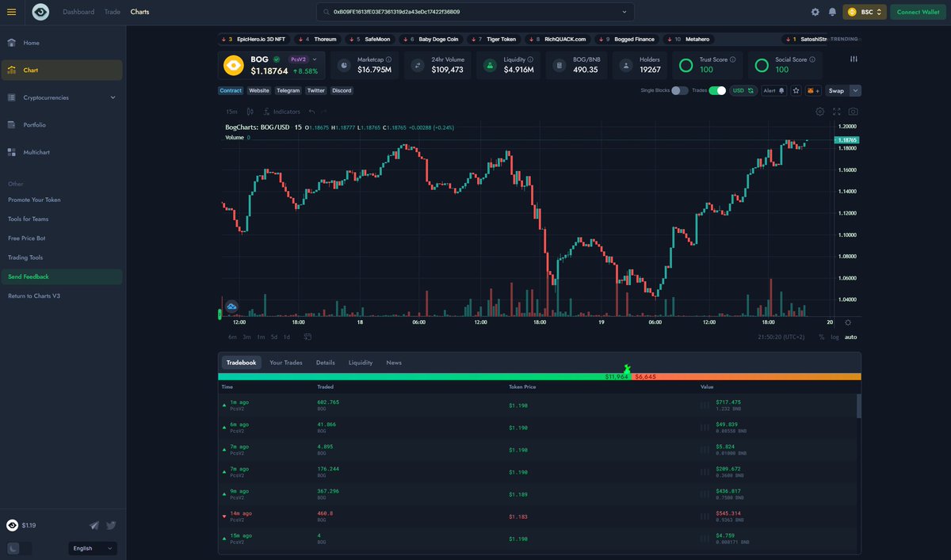Click the Multichart sidebar icon
This screenshot has height=560, width=951.
12,152
